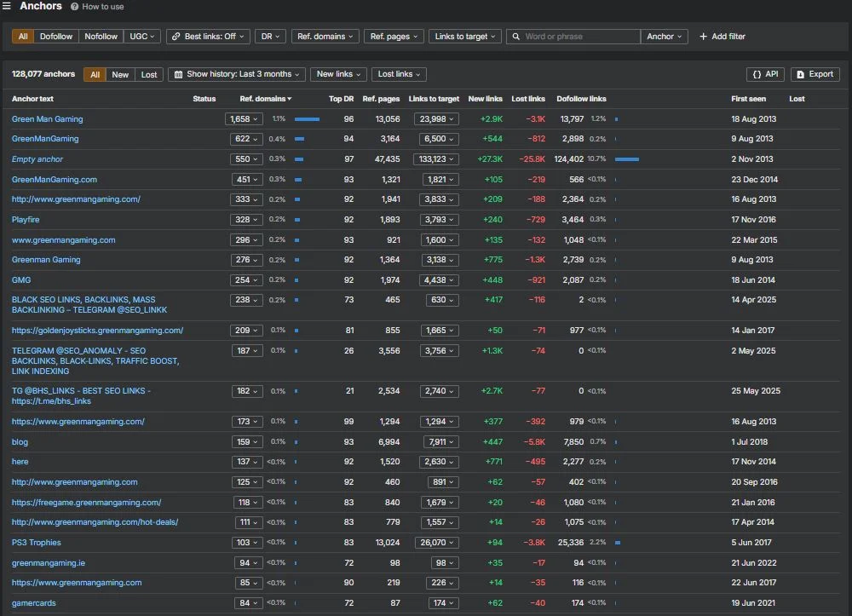Open the here anchor link
The height and width of the screenshot is (616, 852).
pos(20,462)
